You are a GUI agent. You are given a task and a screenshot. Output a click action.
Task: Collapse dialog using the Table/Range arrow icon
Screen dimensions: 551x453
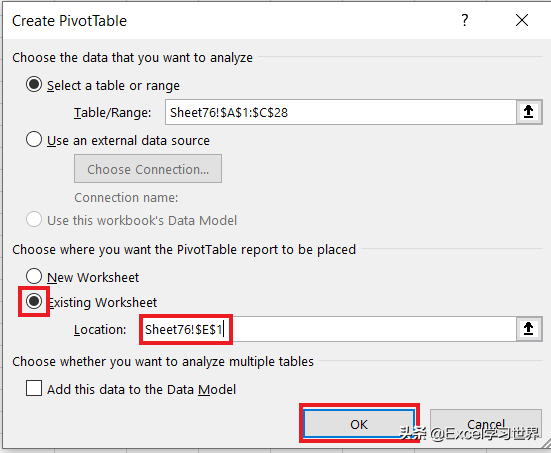pos(529,112)
